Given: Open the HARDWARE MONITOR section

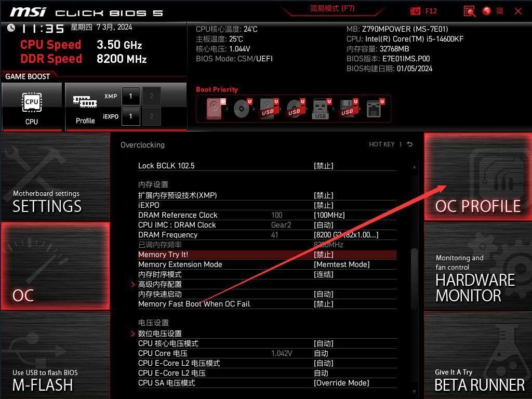Looking at the screenshot, I should 478,266.
